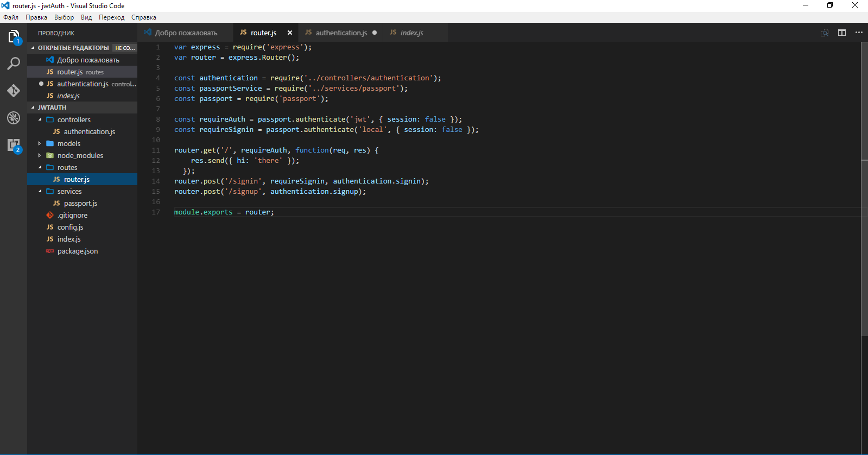Screen dimensions: 868x455
Task: Open the Выбор menu
Action: tap(64, 17)
